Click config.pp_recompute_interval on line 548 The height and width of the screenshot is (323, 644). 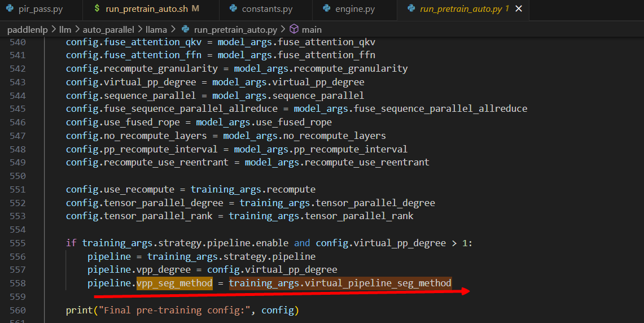pyautogui.click(x=142, y=149)
